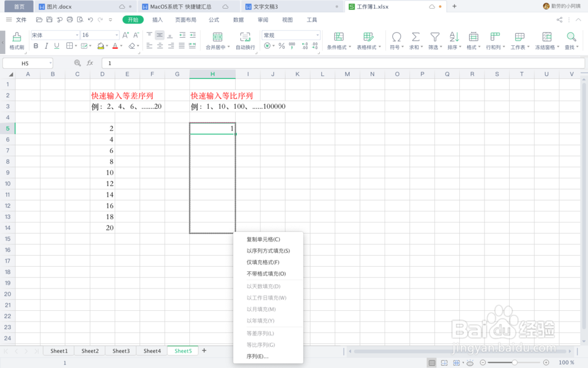Image resolution: width=588 pixels, height=368 pixels.
Task: Click the fx insert function icon
Action: [90, 63]
